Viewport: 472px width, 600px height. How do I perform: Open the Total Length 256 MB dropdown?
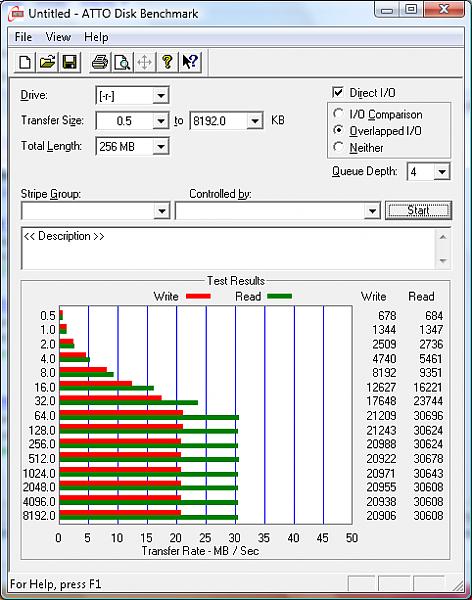coord(161,147)
